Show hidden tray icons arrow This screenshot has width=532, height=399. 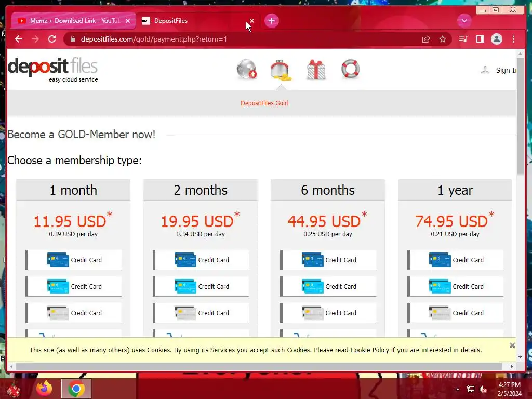tap(458, 389)
